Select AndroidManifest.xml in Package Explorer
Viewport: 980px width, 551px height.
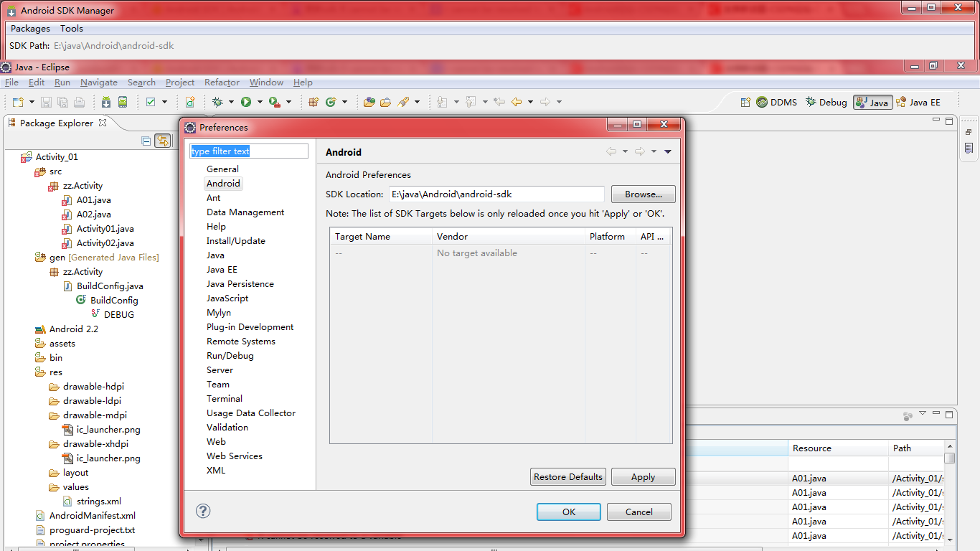pos(92,516)
